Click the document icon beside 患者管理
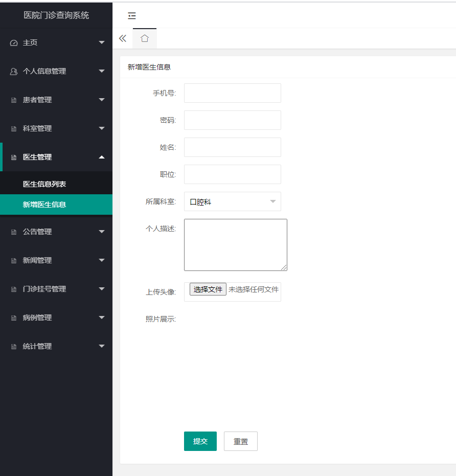Viewport: 456px width, 476px height. click(14, 100)
